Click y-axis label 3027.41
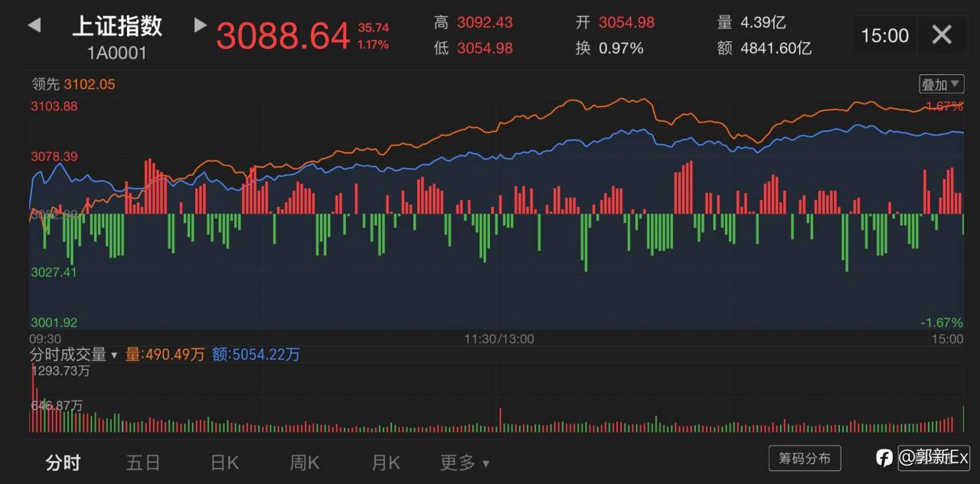Viewport: 980px width, 484px height. click(x=54, y=272)
